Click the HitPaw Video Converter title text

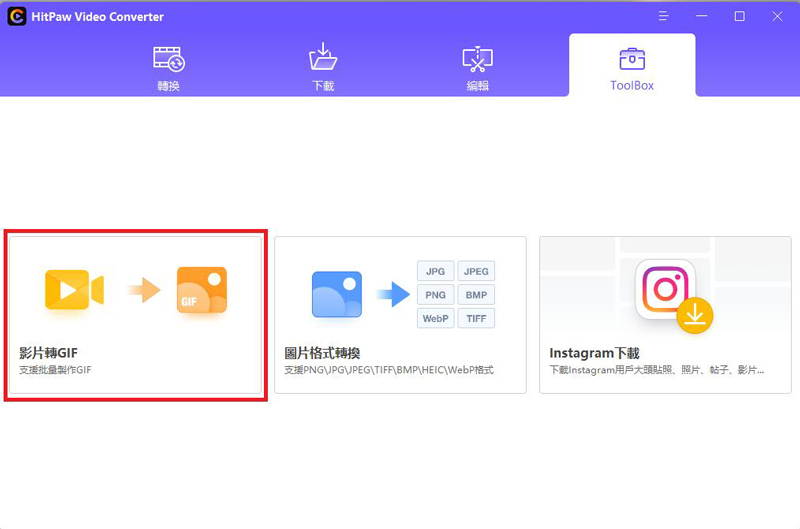[97, 17]
